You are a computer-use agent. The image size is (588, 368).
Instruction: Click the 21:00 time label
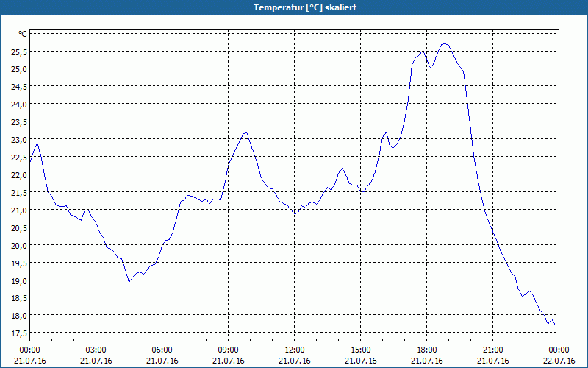click(x=492, y=350)
